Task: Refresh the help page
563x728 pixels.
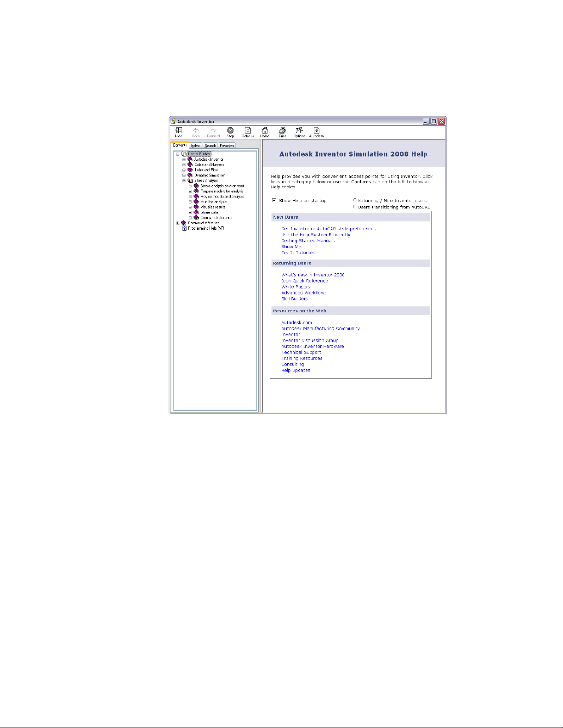Action: (248, 130)
